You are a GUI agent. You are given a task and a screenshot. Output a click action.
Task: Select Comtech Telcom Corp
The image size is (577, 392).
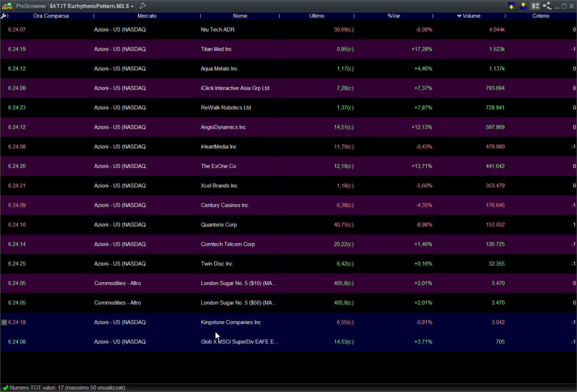pyautogui.click(x=228, y=244)
